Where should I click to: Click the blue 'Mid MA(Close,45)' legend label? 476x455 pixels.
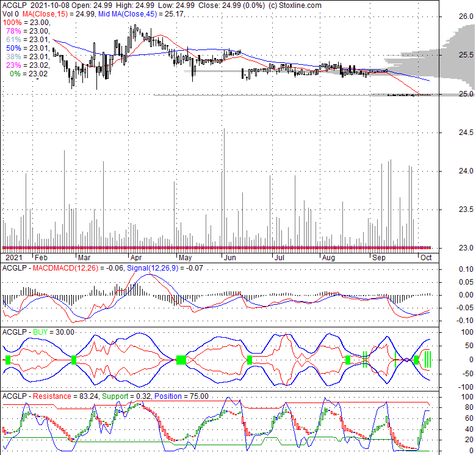pyautogui.click(x=128, y=13)
